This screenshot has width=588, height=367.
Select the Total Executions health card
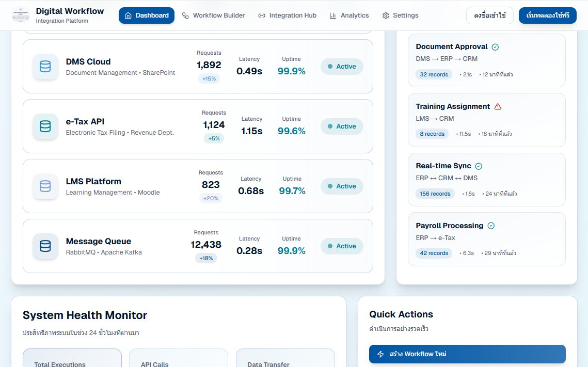[72, 358]
